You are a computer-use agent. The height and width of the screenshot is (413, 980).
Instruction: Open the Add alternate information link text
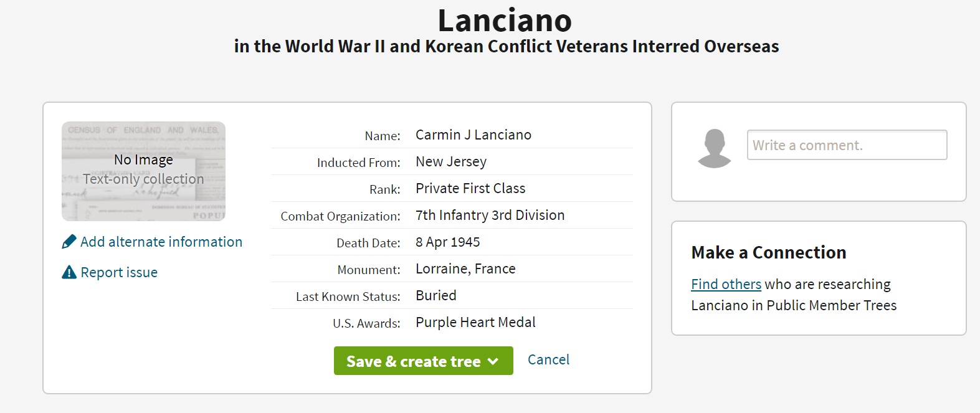tap(161, 242)
